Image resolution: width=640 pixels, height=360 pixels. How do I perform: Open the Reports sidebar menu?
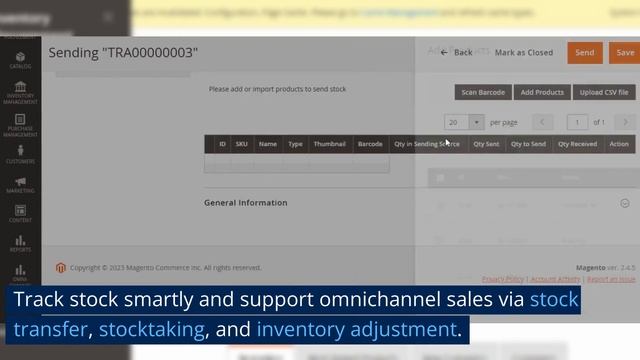click(20, 243)
